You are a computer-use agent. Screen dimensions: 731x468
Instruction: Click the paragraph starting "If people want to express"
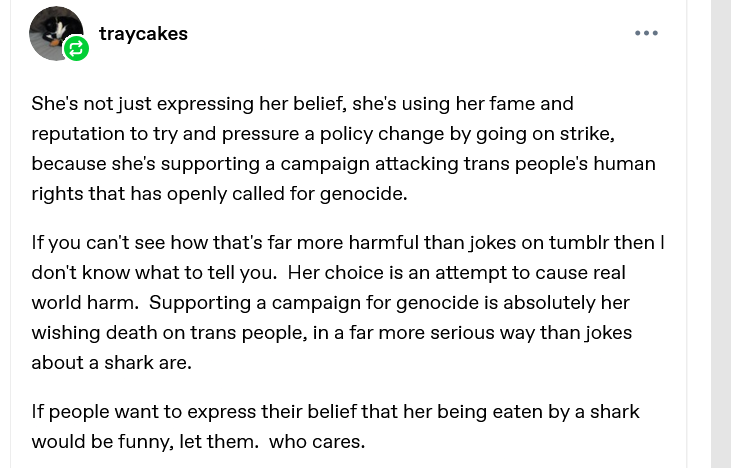coord(335,426)
